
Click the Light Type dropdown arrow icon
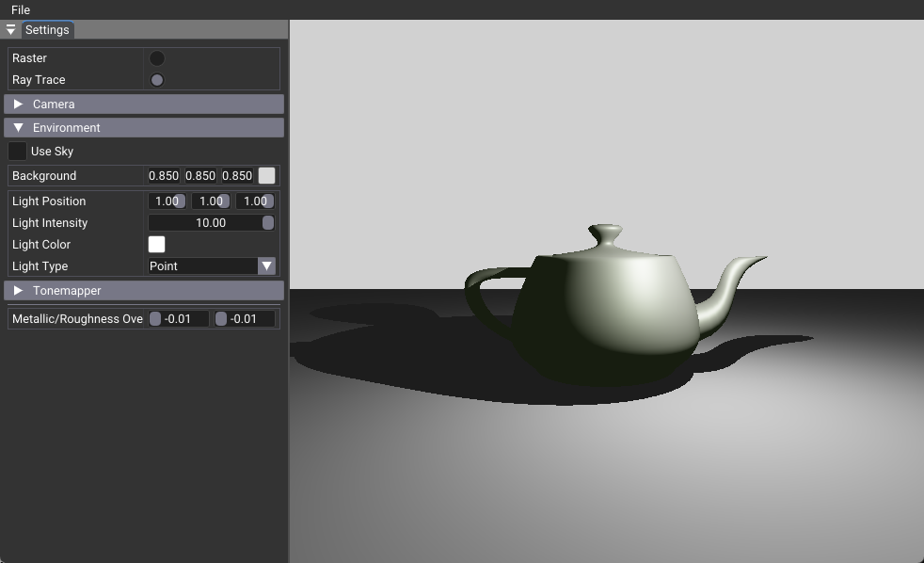266,266
